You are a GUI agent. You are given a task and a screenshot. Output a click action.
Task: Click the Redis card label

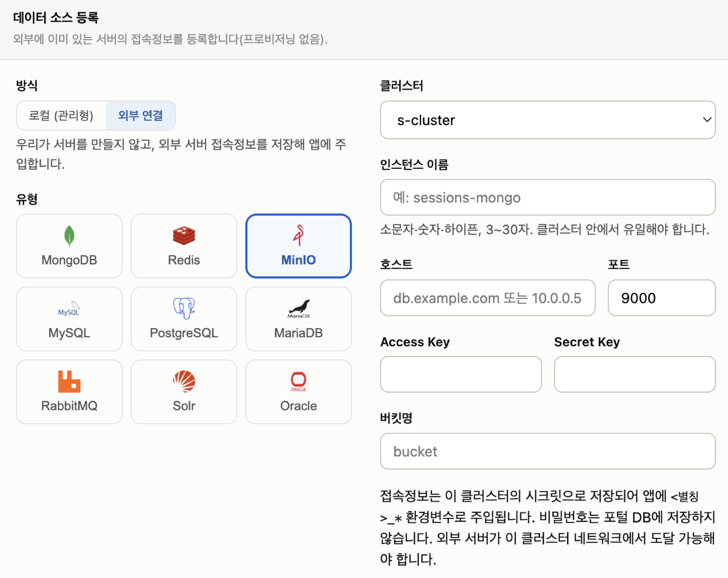[x=184, y=260]
